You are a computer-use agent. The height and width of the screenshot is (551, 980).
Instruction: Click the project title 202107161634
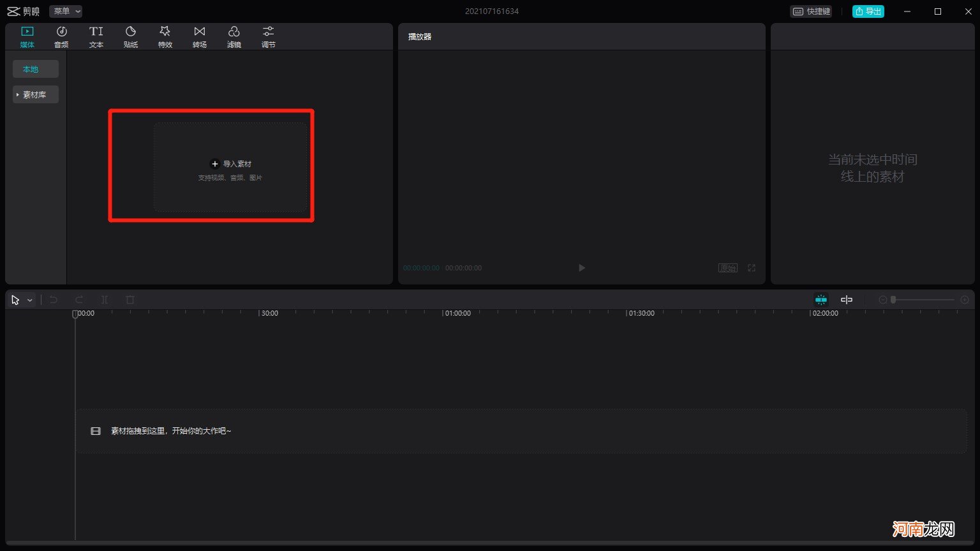pos(492,11)
